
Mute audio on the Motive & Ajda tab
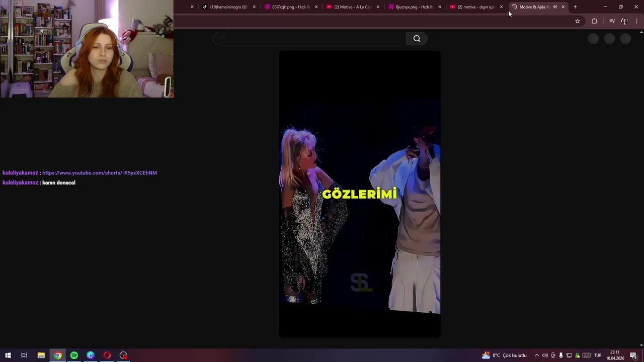tap(555, 7)
